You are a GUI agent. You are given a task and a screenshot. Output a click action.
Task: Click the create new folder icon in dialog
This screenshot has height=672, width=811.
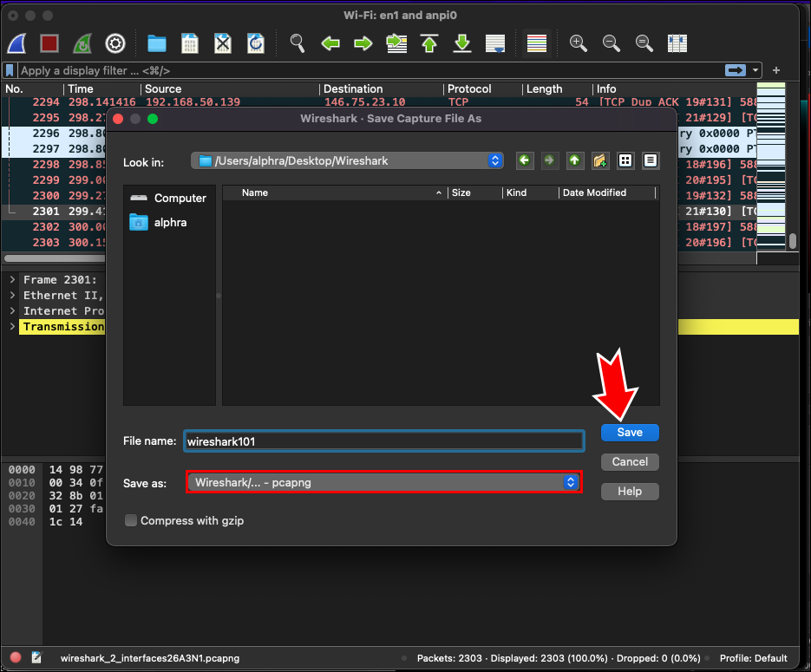[599, 160]
